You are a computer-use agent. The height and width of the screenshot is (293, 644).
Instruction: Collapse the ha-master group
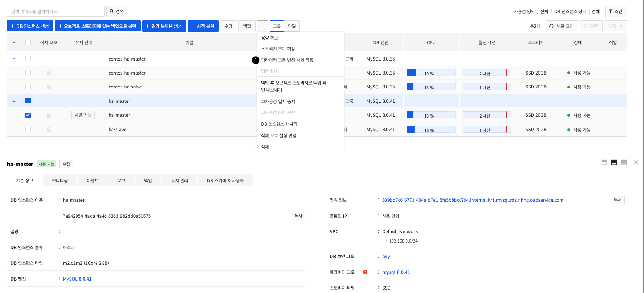tap(14, 101)
